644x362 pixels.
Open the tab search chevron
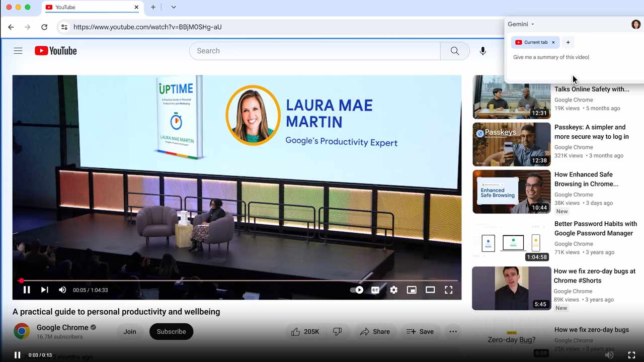(x=174, y=7)
